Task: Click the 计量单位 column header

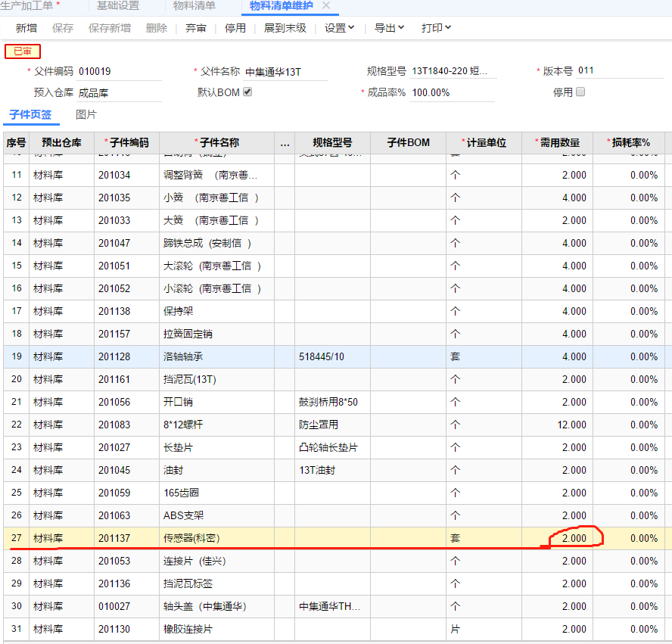Action: click(x=484, y=143)
